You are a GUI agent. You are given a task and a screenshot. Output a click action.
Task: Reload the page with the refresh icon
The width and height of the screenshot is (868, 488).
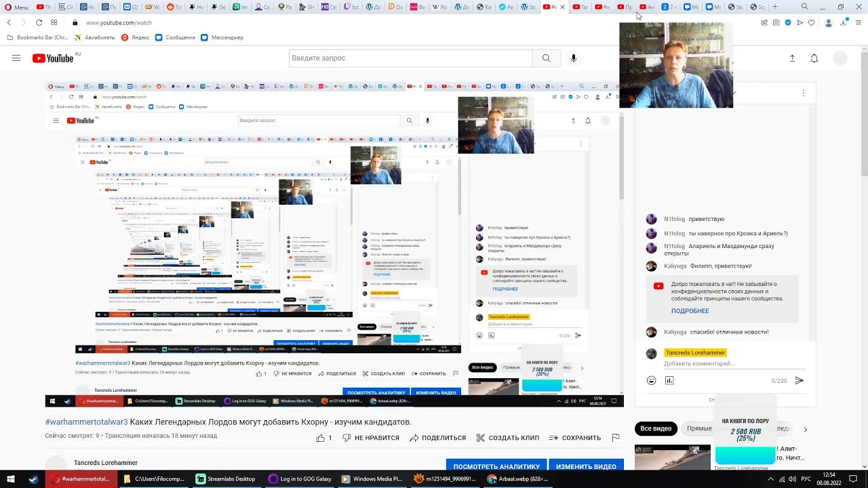click(x=39, y=22)
